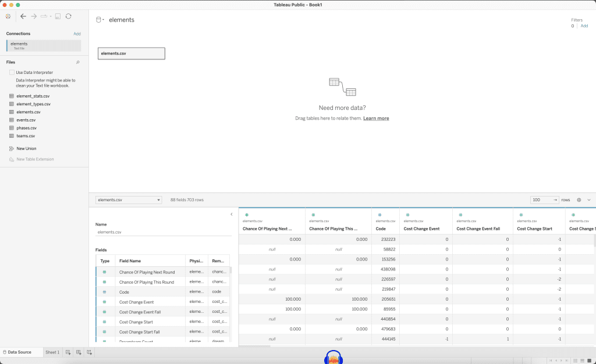
Task: Click the show sheet sorter grid icon
Action: click(x=576, y=361)
